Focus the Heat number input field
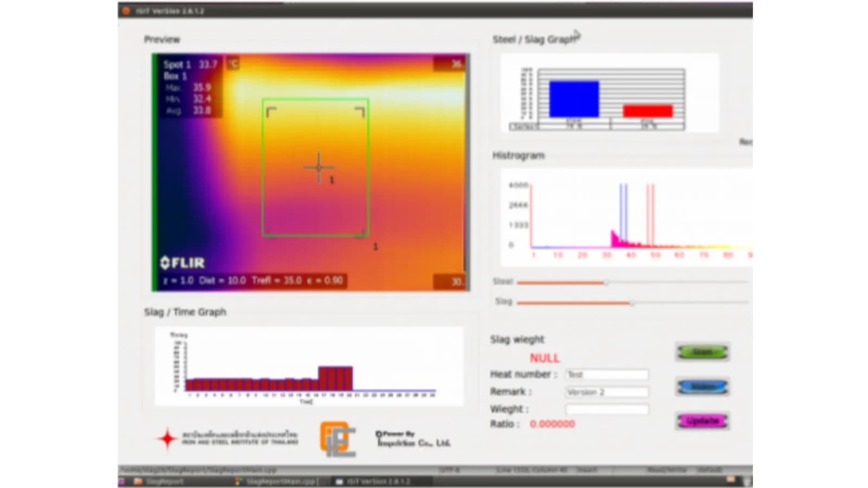Screen dimensions: 868x488 click(x=607, y=375)
